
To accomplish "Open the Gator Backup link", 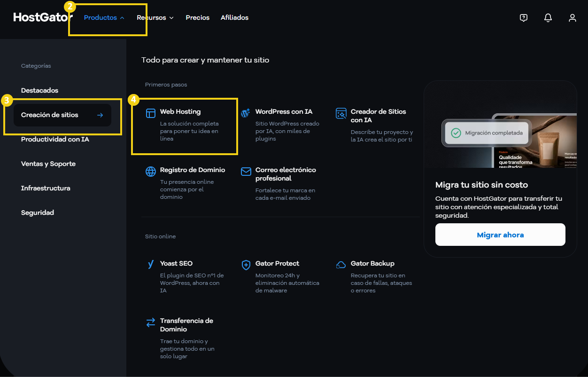I will pos(372,263).
